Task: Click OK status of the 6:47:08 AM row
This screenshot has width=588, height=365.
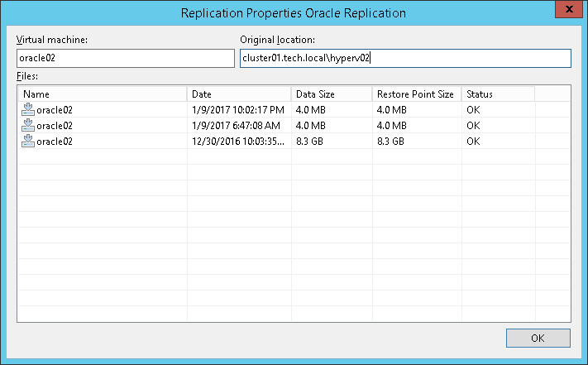Action: 473,125
